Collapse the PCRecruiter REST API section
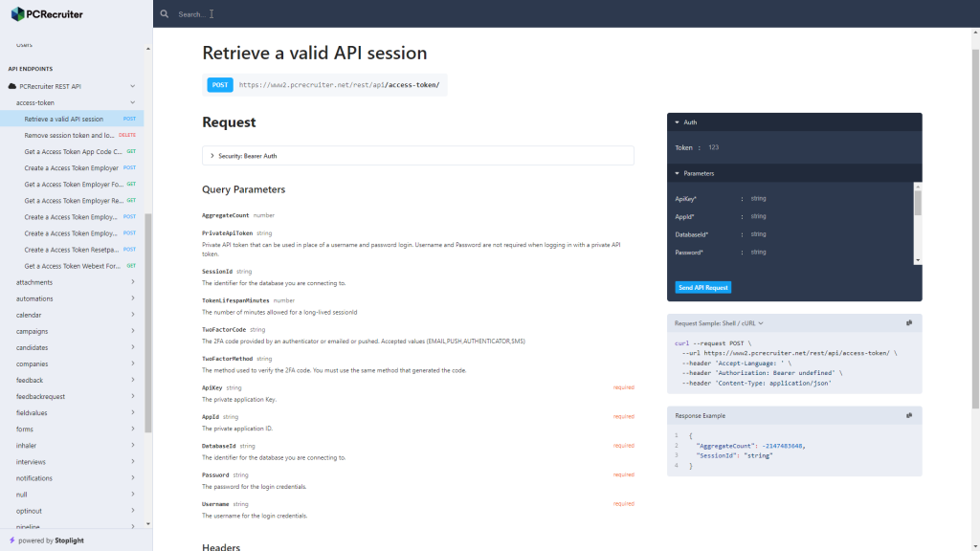 (x=134, y=85)
